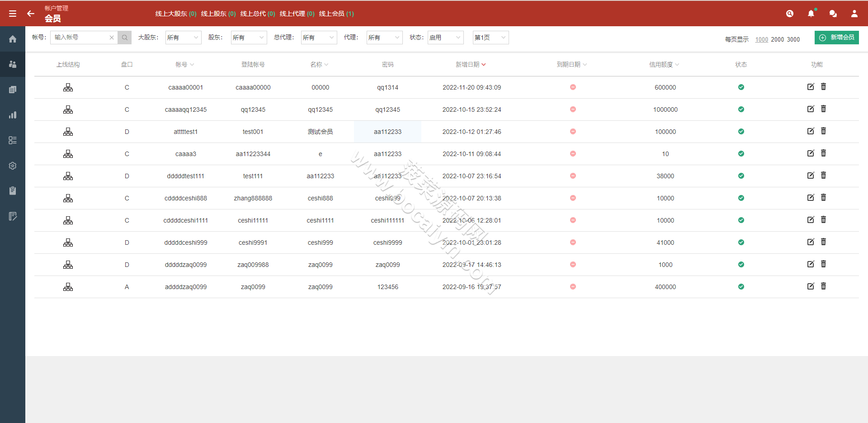Open the notifications bell
Image resolution: width=868 pixels, height=423 pixels.
(811, 14)
